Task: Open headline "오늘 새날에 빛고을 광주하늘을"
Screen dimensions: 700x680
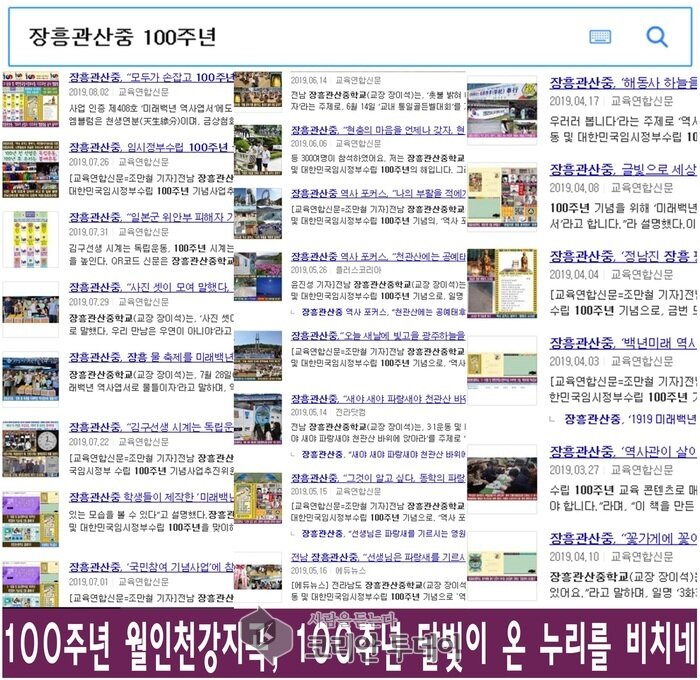Action: 378,335
